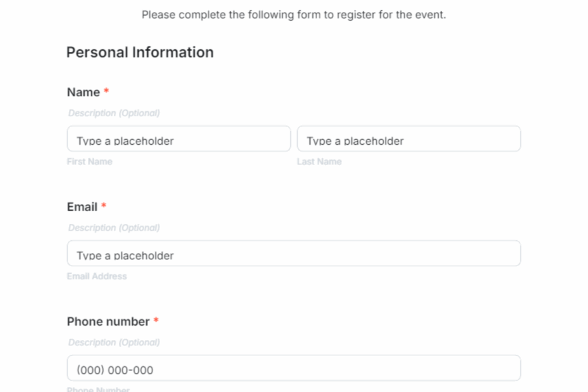Click the red required asterisk beside Email
This screenshot has width=588, height=392.
(x=103, y=206)
